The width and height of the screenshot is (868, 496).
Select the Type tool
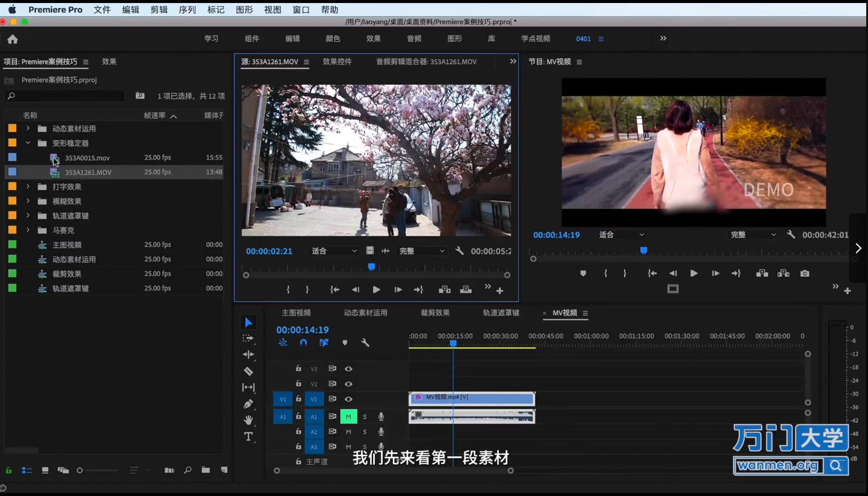[249, 437]
